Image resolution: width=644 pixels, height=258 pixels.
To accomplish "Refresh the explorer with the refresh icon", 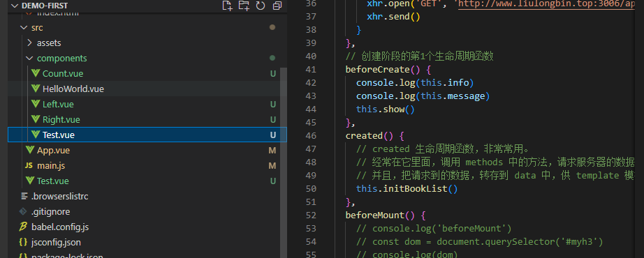I will click(261, 6).
